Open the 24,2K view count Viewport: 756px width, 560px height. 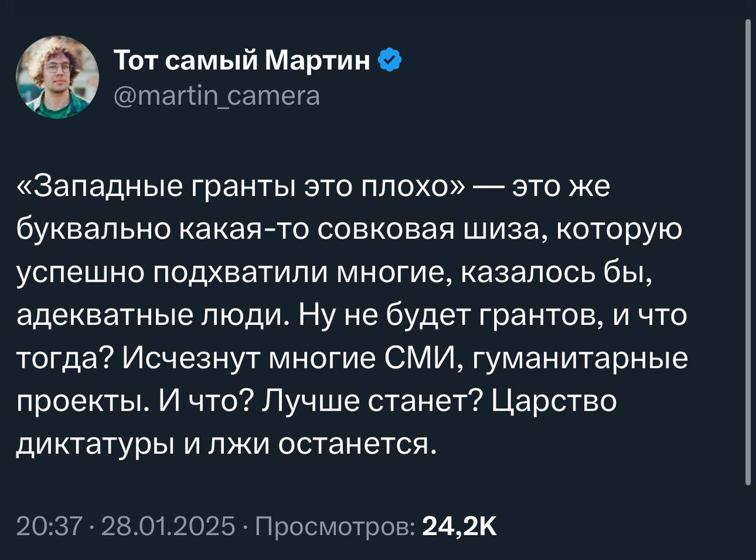pos(460,525)
